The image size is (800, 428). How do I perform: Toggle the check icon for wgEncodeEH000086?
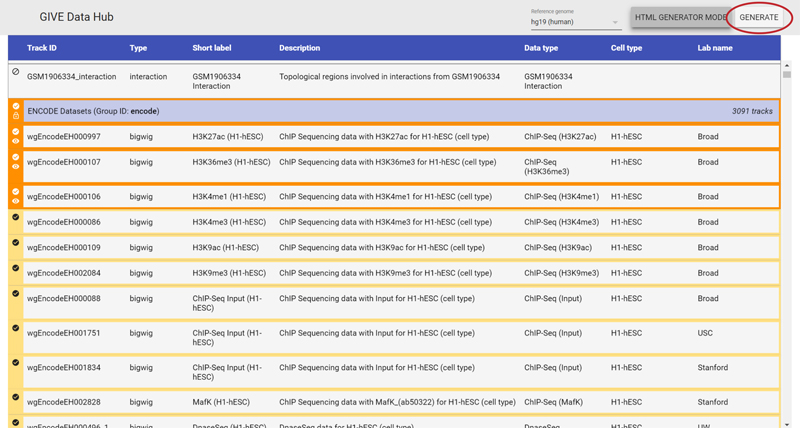click(x=16, y=217)
